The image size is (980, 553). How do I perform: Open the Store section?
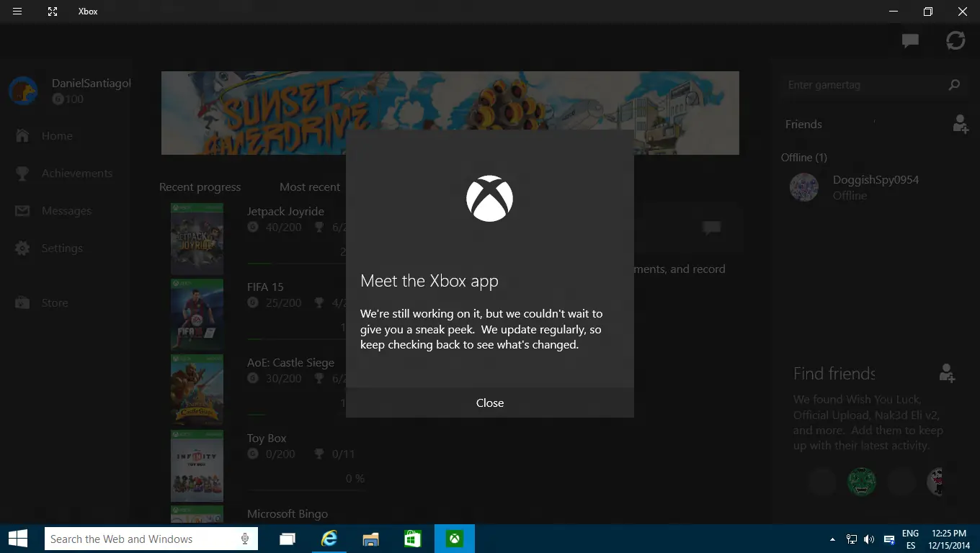54,302
